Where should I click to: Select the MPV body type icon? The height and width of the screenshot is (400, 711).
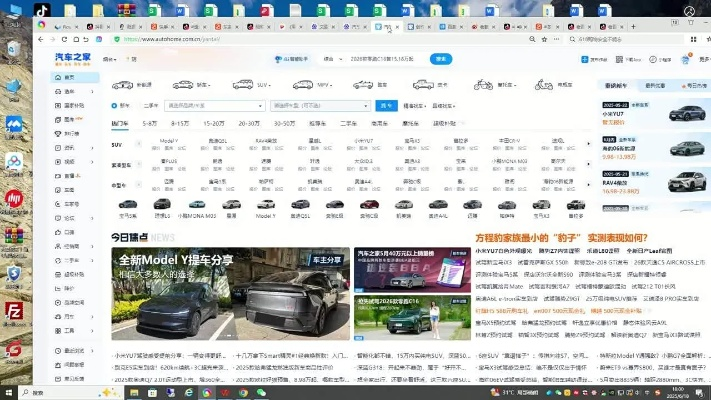pyautogui.click(x=305, y=85)
